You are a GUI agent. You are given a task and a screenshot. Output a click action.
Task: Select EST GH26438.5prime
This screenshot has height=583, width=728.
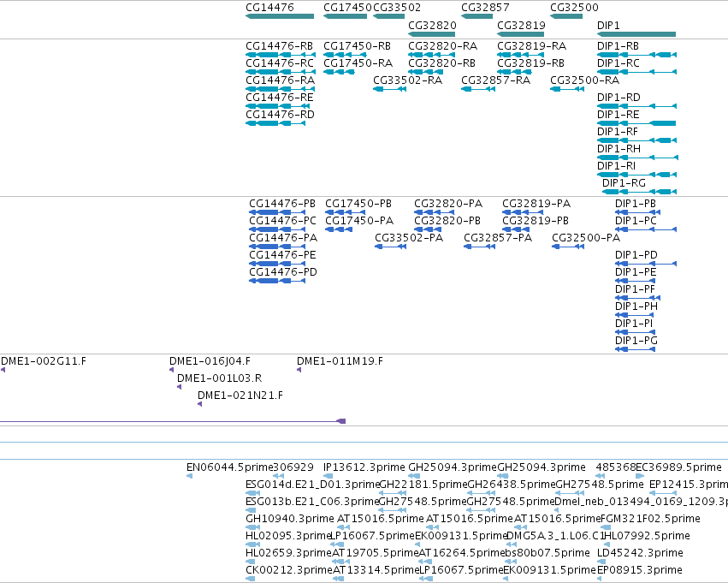coord(512,485)
